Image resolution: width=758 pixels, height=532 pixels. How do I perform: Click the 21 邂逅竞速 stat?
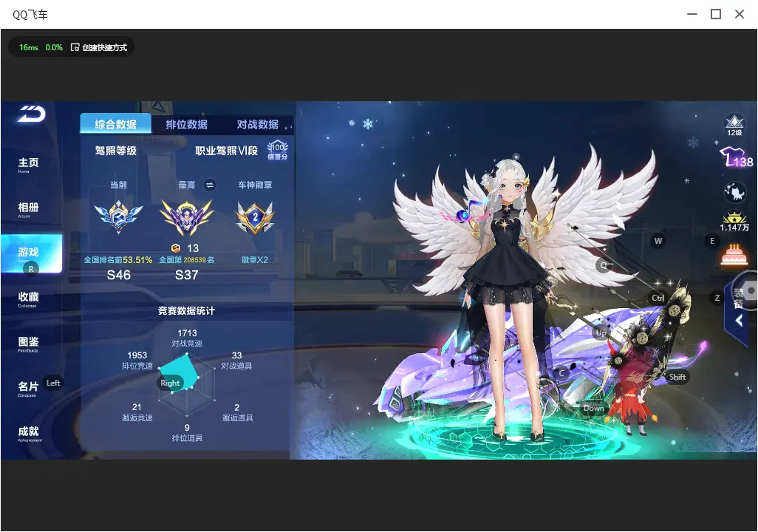pyautogui.click(x=137, y=412)
